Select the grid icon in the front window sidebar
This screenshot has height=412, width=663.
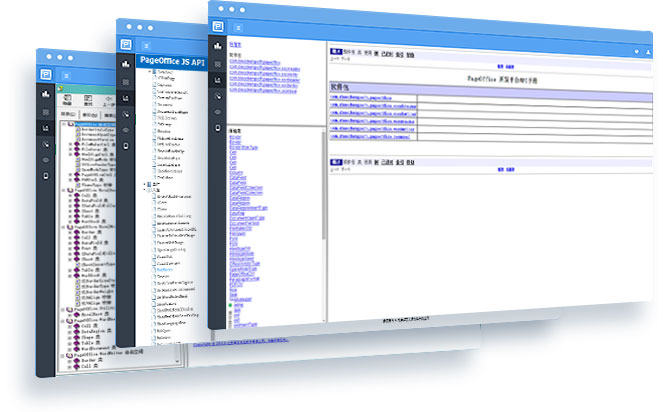[218, 64]
